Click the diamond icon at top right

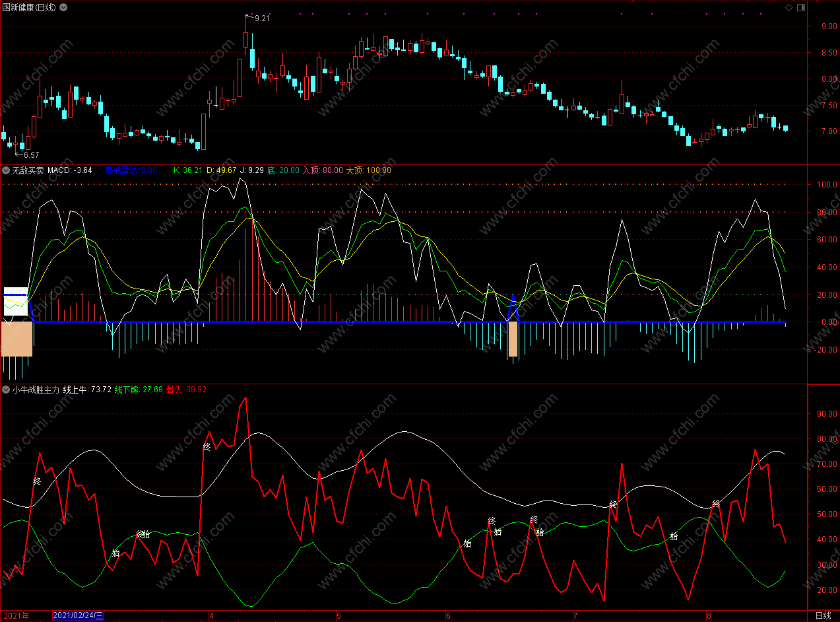click(789, 8)
